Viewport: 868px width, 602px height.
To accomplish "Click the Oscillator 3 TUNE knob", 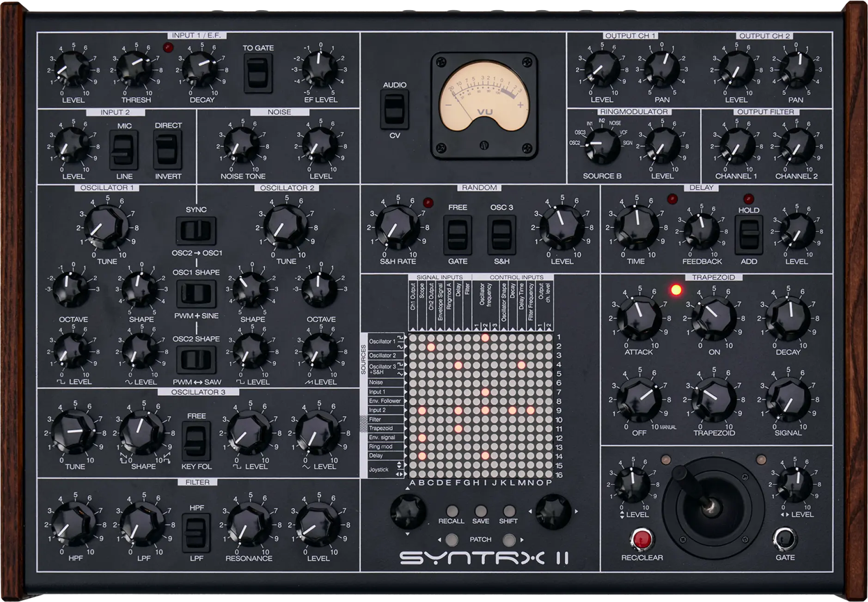I will 73,433.
